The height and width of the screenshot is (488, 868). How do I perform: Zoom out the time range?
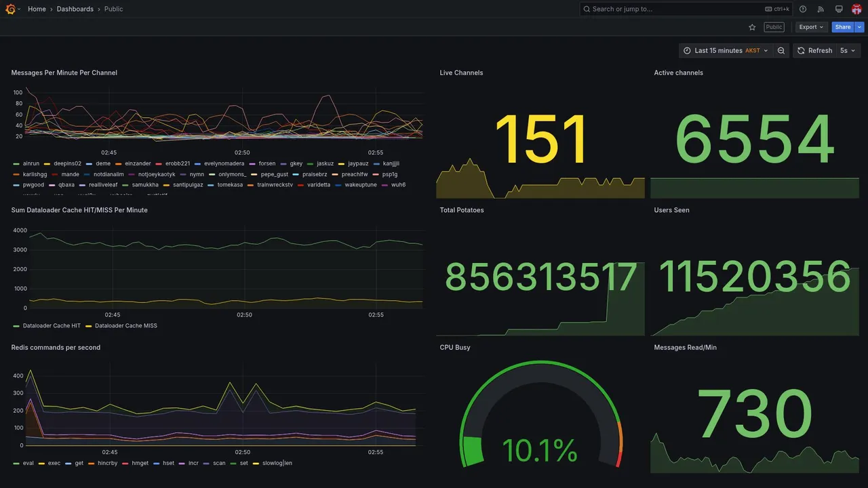[781, 51]
